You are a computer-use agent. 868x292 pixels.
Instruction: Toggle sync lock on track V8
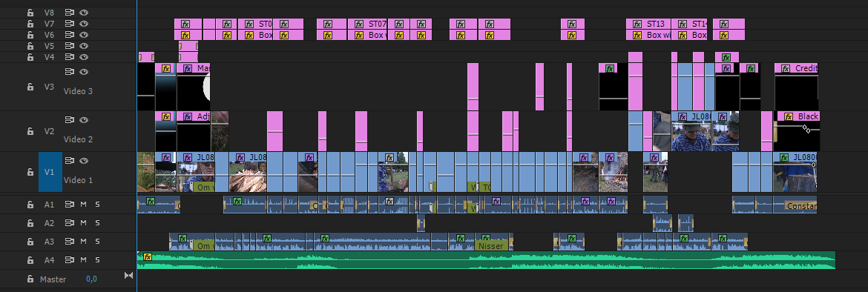[70, 12]
